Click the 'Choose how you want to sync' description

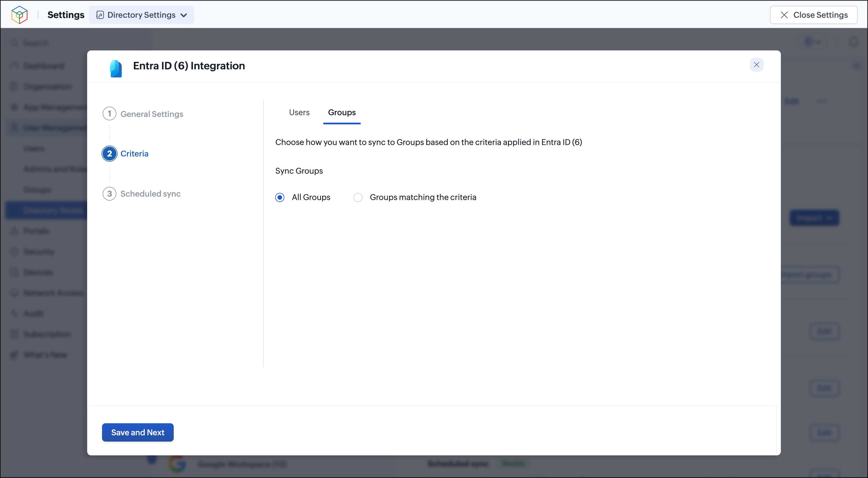[429, 142]
